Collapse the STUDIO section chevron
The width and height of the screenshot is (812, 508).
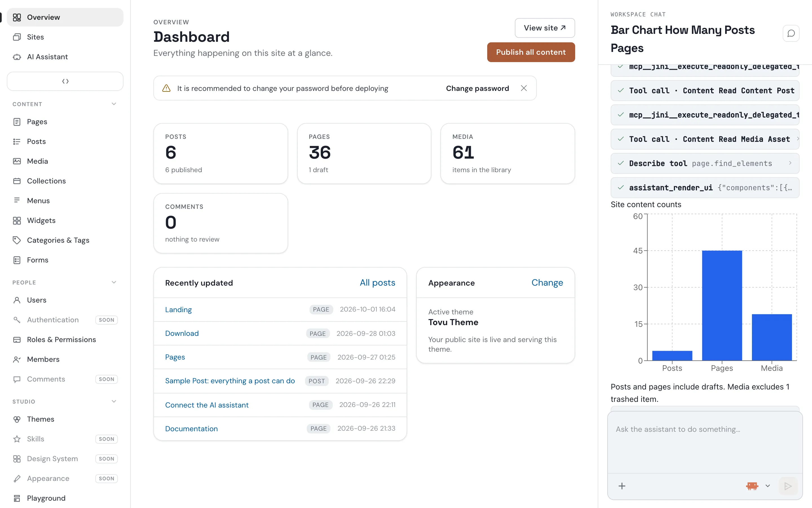tap(114, 401)
